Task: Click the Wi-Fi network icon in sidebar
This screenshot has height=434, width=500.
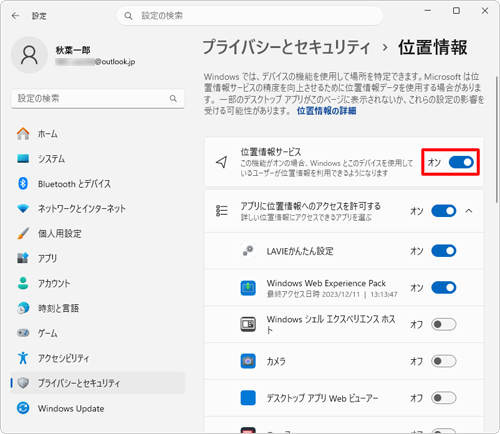Action: pos(23,209)
